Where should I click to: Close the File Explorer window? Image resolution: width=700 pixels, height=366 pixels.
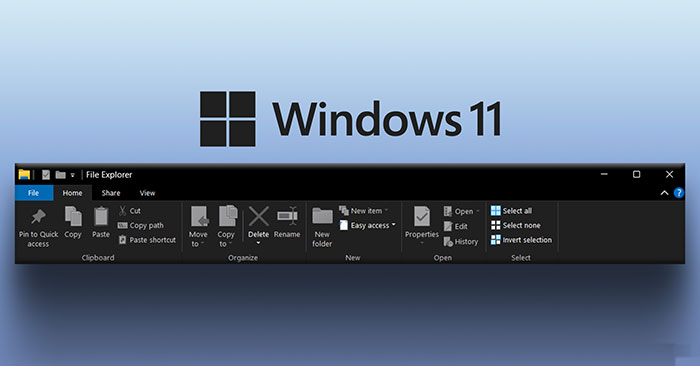[669, 174]
